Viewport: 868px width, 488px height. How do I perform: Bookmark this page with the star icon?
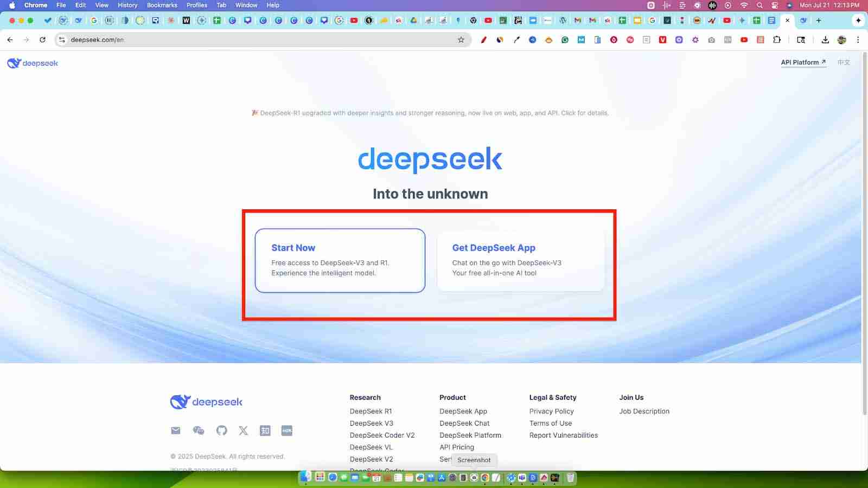[x=461, y=40]
